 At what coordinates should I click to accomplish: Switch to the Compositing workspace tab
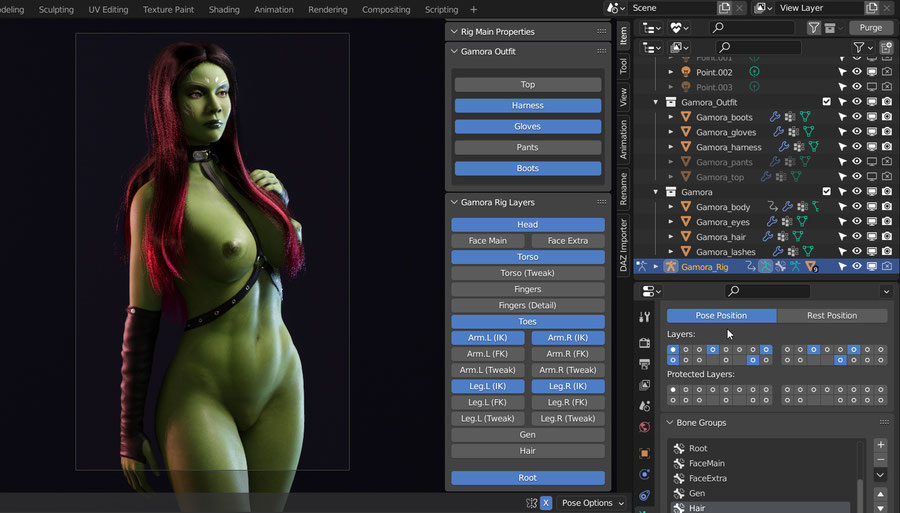coord(386,9)
